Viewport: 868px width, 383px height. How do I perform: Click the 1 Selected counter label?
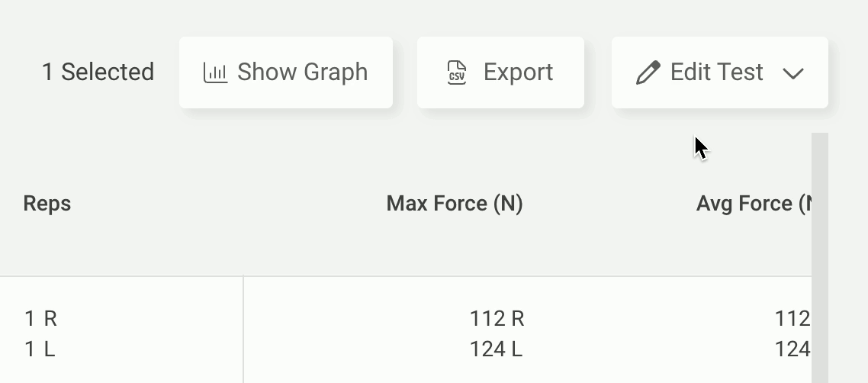(x=98, y=72)
